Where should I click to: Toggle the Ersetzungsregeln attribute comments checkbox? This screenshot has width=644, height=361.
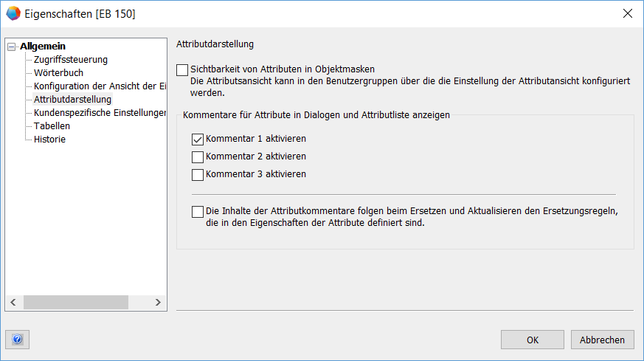[198, 212]
